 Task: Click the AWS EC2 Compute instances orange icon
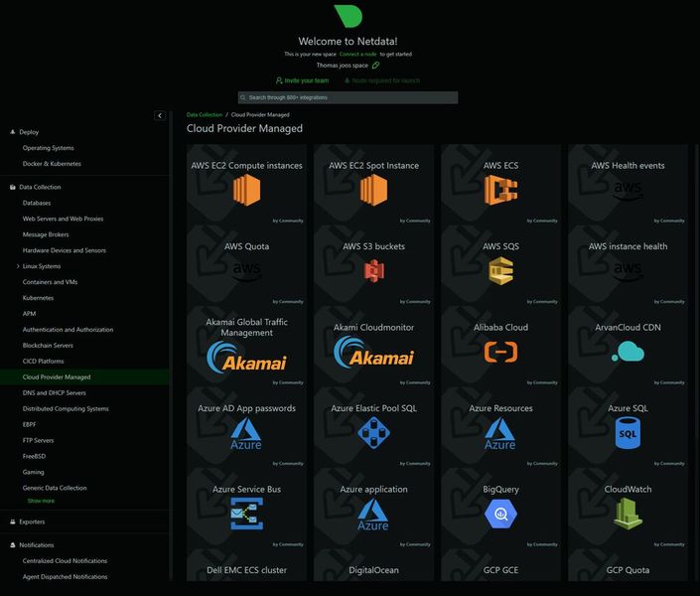tap(246, 190)
